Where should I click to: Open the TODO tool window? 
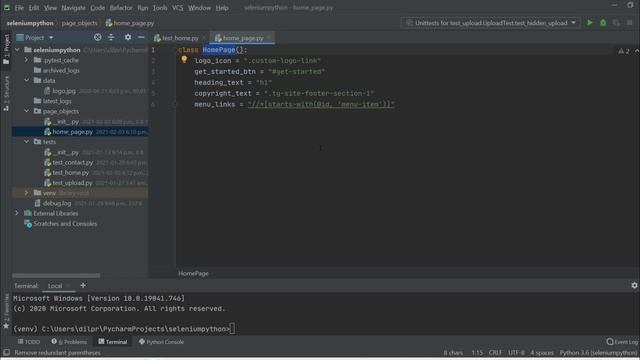[29, 342]
